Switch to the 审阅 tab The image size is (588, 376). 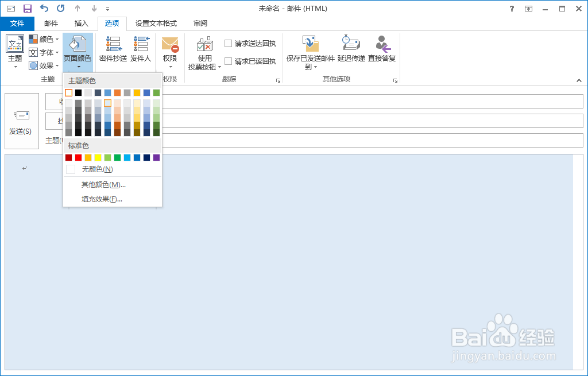coord(199,24)
